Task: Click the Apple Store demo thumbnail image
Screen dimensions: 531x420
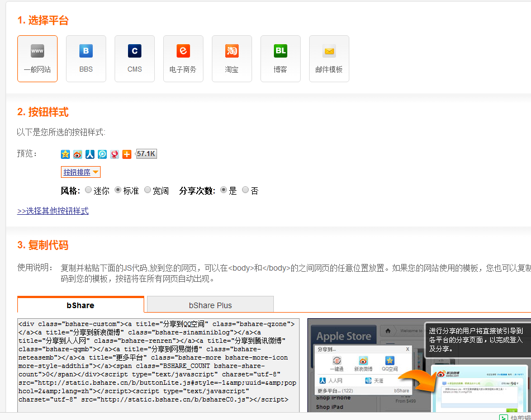Action: (419, 365)
